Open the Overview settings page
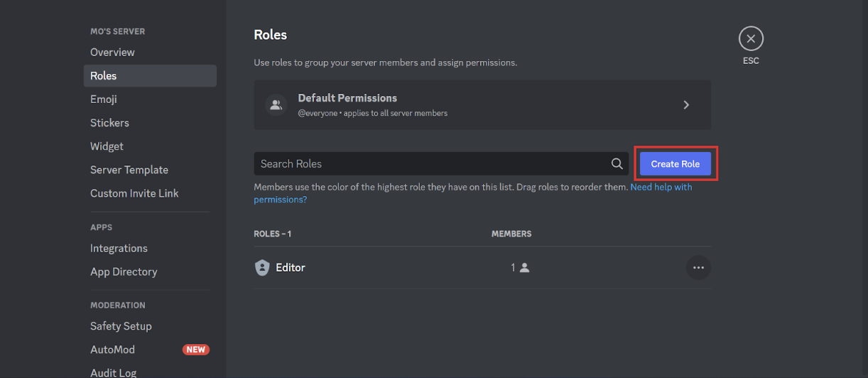Screen dimensions: 868x378 click(x=112, y=53)
